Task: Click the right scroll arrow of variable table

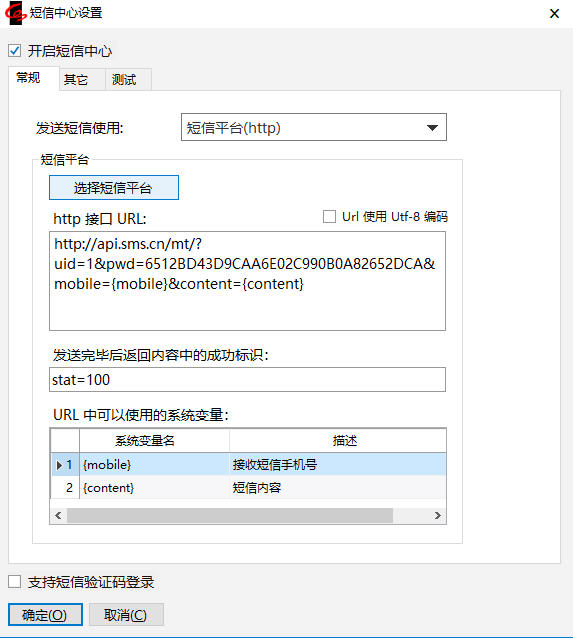Action: click(x=438, y=516)
